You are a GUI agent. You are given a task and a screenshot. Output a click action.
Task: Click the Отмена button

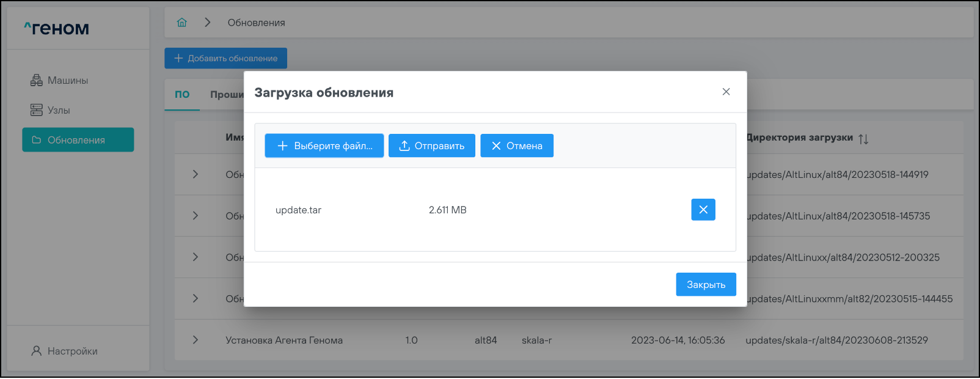(516, 145)
